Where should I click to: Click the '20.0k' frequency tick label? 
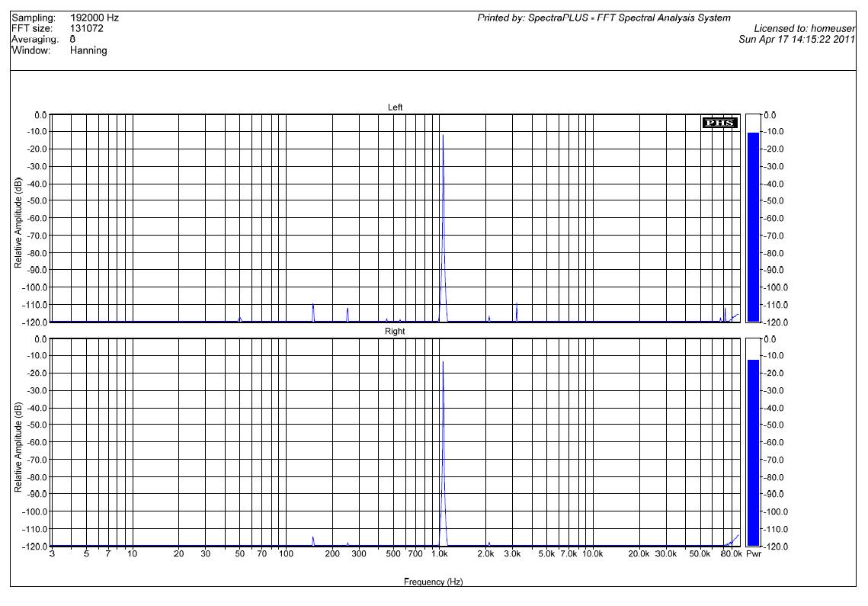(x=639, y=554)
